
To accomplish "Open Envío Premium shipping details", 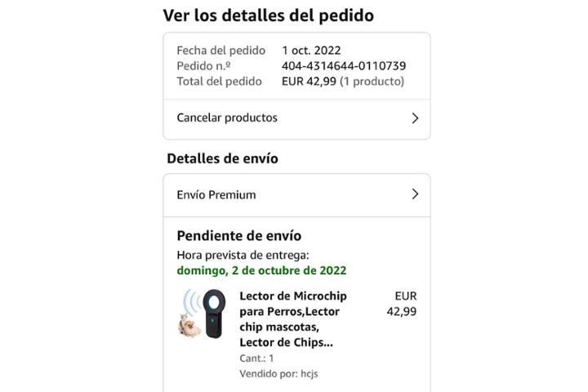I will point(296,195).
